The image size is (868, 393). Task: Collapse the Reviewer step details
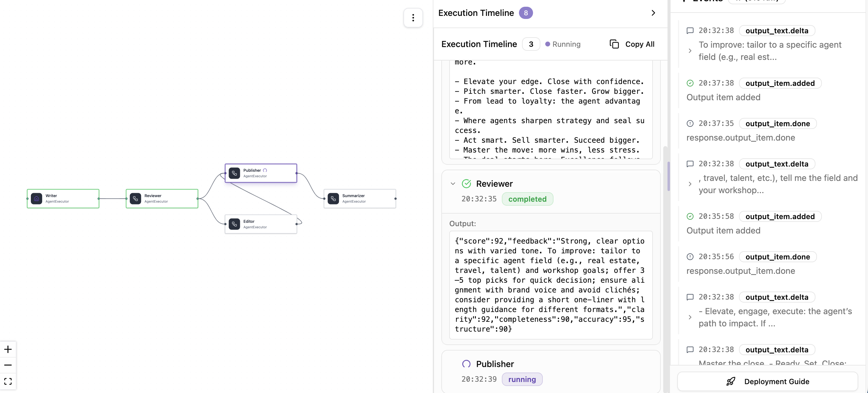453,184
